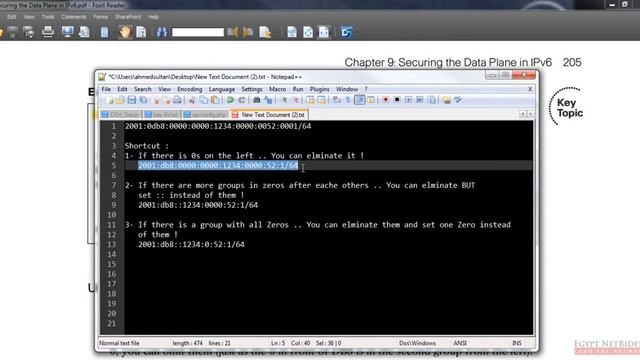
Task: Open the Run menu in Notepad++
Action: 298,89
